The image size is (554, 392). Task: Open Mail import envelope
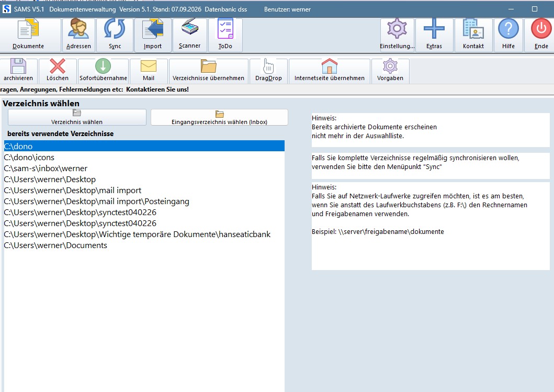[x=149, y=71]
